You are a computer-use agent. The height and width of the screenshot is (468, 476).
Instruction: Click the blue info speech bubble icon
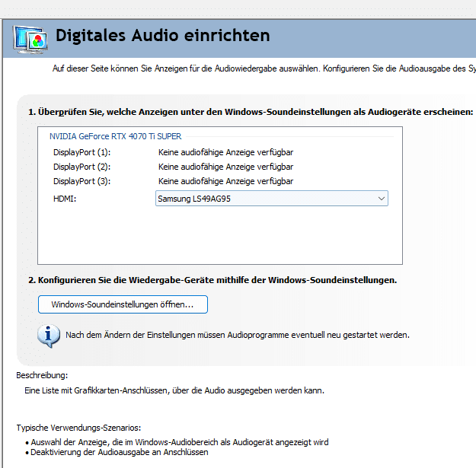(49, 336)
